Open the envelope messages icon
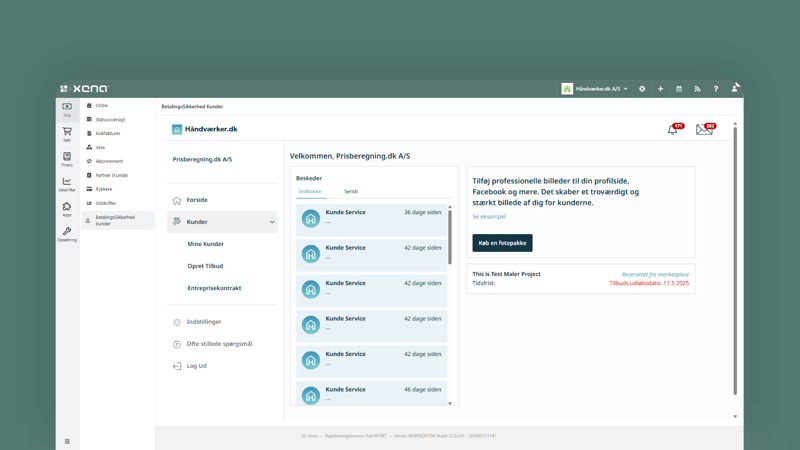Screen dimensions: 800x450 click(704, 130)
